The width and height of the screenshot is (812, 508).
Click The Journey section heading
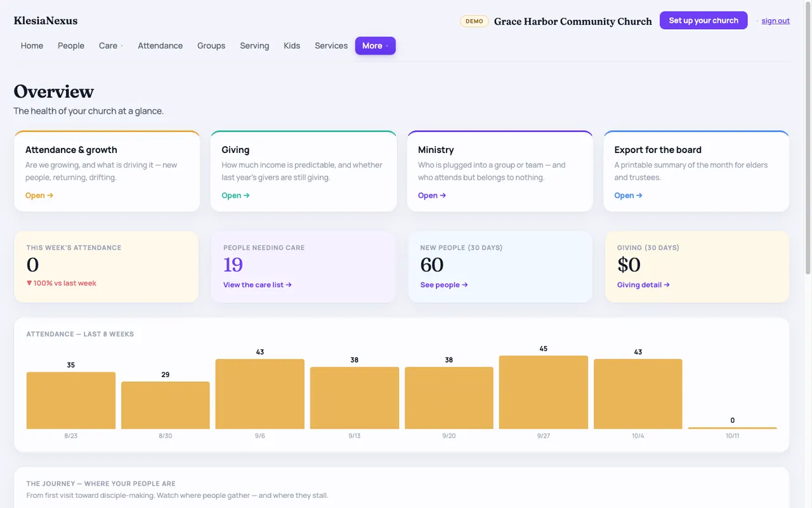(x=101, y=484)
